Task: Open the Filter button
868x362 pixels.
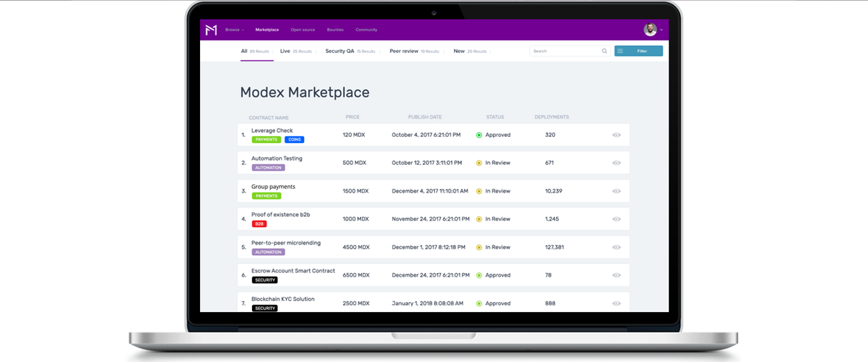Action: pyautogui.click(x=639, y=51)
